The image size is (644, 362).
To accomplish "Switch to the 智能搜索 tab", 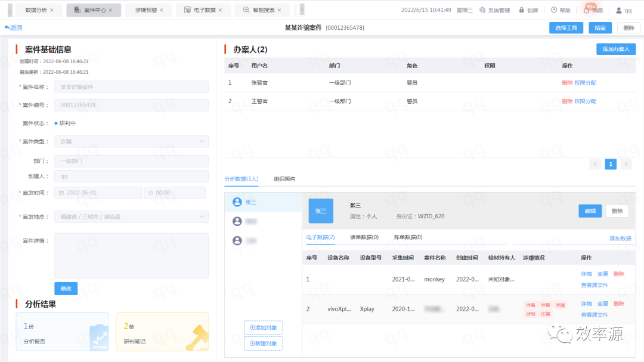I will (263, 10).
